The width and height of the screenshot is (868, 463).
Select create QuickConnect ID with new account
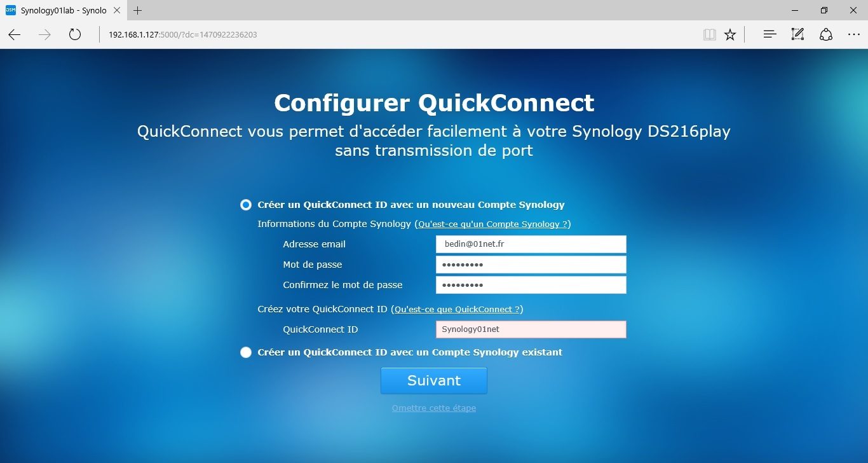[245, 205]
